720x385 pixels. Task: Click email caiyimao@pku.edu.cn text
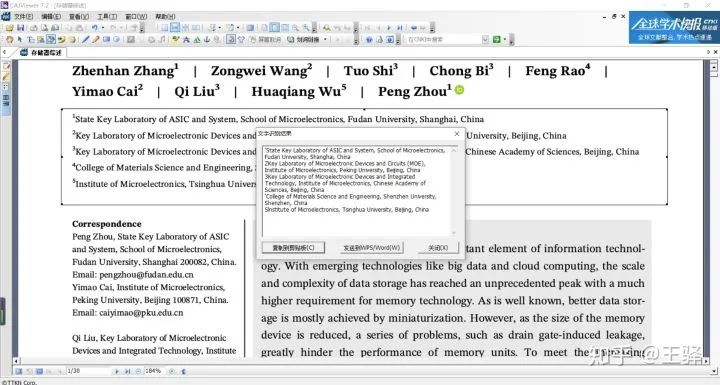141,313
